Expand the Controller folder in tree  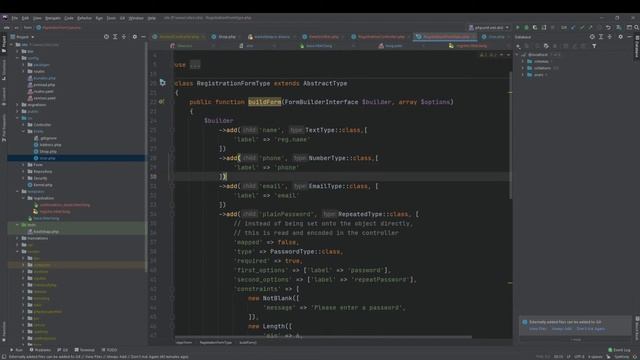tap(23, 124)
